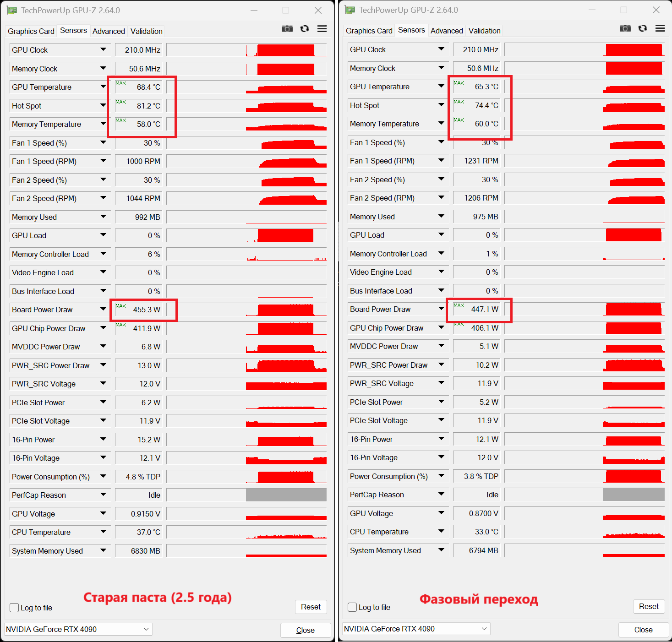
Task: Click Power Consumption value 4.8 % TDP
Action: (138, 477)
